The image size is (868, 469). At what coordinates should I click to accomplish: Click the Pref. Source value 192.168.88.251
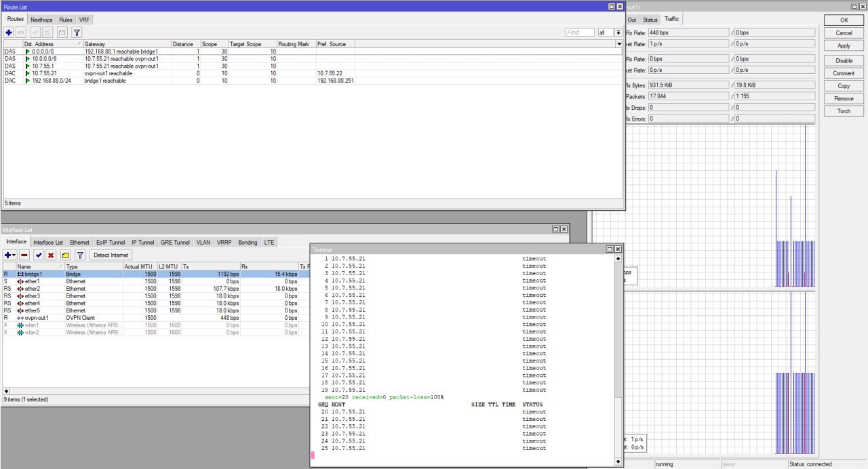336,81
